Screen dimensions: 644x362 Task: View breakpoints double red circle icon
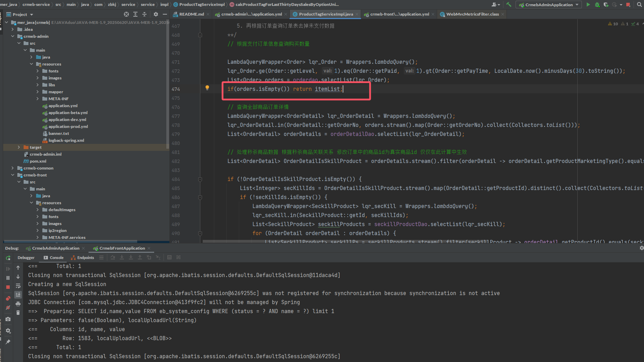[8, 299]
